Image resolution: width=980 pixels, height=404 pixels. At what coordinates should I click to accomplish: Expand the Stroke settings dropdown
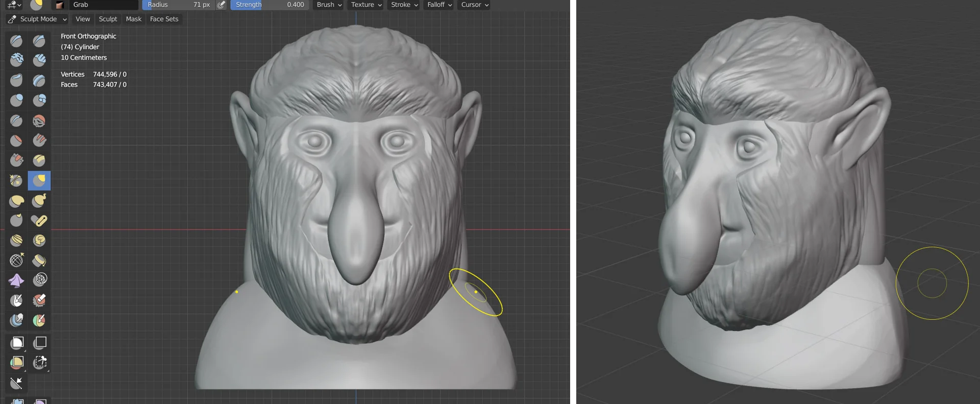(x=404, y=5)
